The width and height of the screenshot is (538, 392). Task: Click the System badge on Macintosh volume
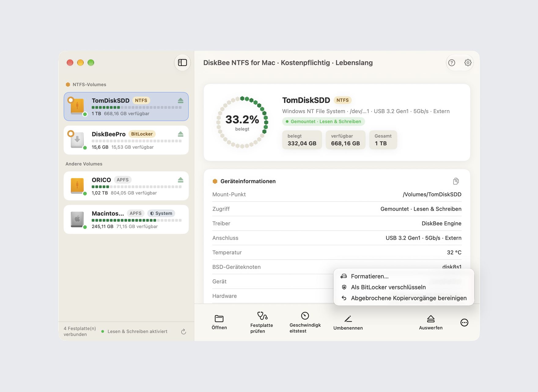click(x=161, y=213)
